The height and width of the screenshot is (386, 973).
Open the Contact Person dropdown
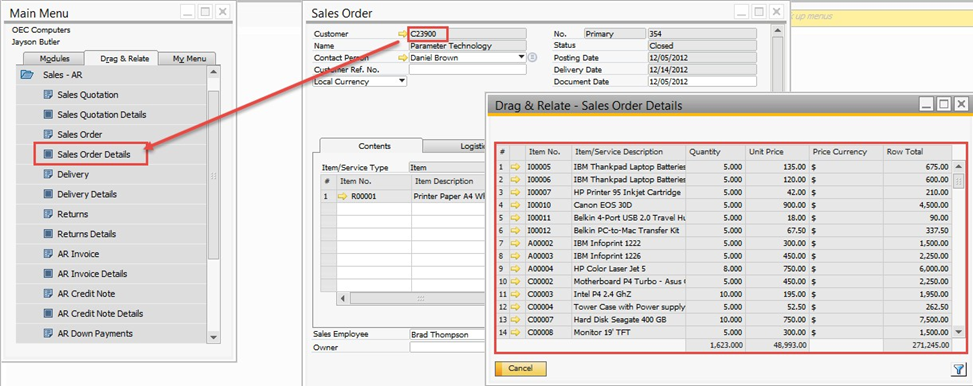tap(522, 58)
